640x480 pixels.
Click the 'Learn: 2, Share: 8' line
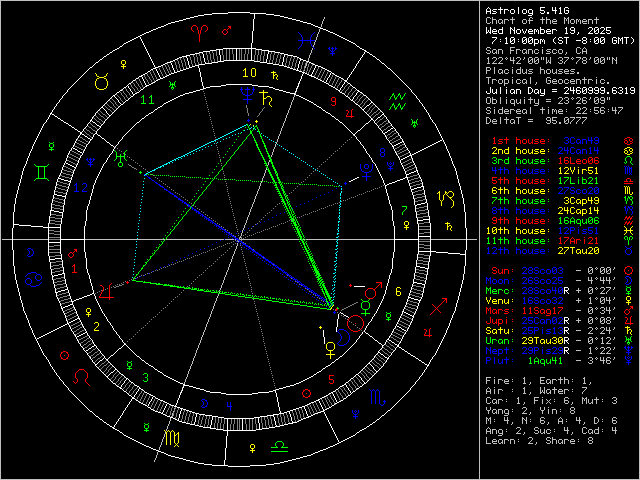539,441
